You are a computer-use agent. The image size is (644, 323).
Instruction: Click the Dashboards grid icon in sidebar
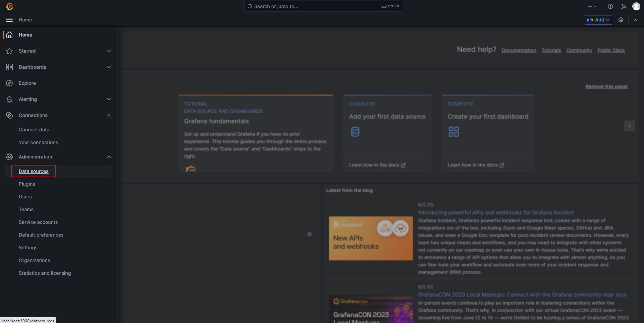[x=9, y=67]
